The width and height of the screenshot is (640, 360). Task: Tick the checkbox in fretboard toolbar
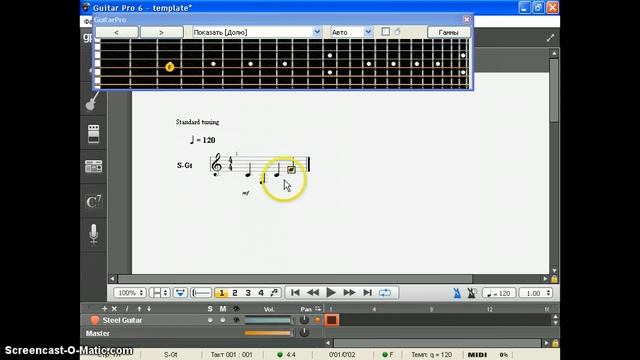pyautogui.click(x=385, y=31)
